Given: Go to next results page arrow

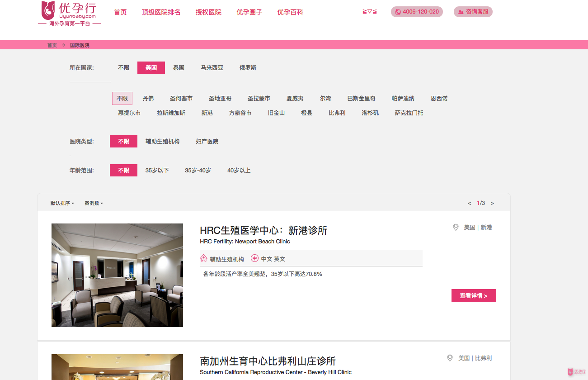Looking at the screenshot, I should coord(492,204).
